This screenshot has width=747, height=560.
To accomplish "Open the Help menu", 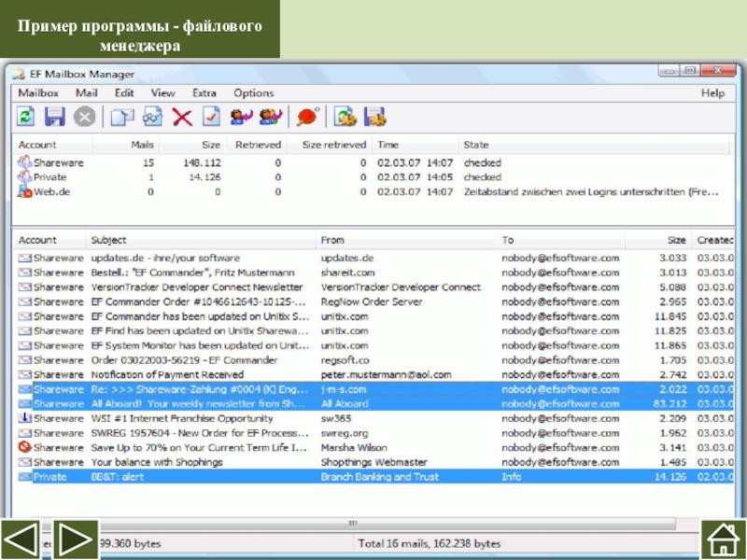I will (712, 92).
